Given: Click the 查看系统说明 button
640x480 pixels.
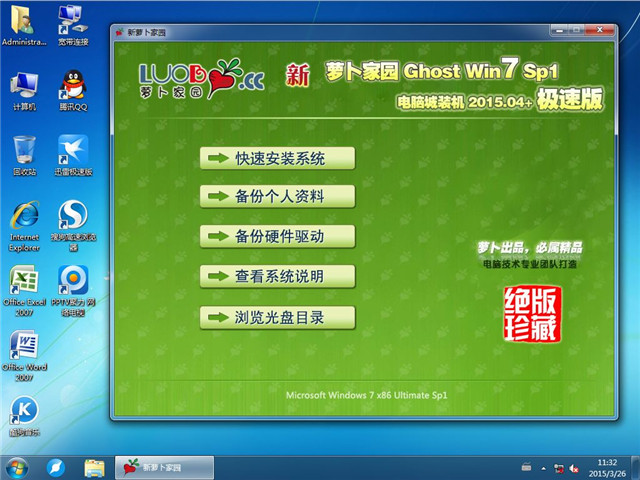Looking at the screenshot, I should click(x=278, y=276).
